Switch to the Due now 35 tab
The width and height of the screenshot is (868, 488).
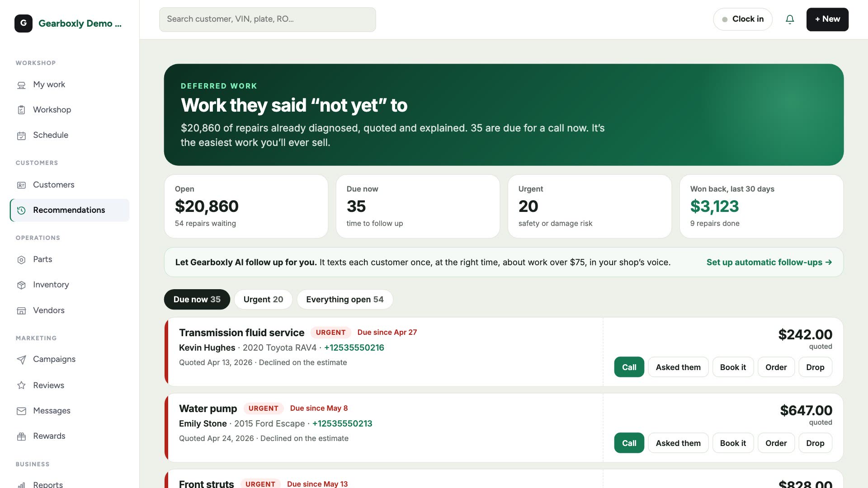tap(197, 300)
